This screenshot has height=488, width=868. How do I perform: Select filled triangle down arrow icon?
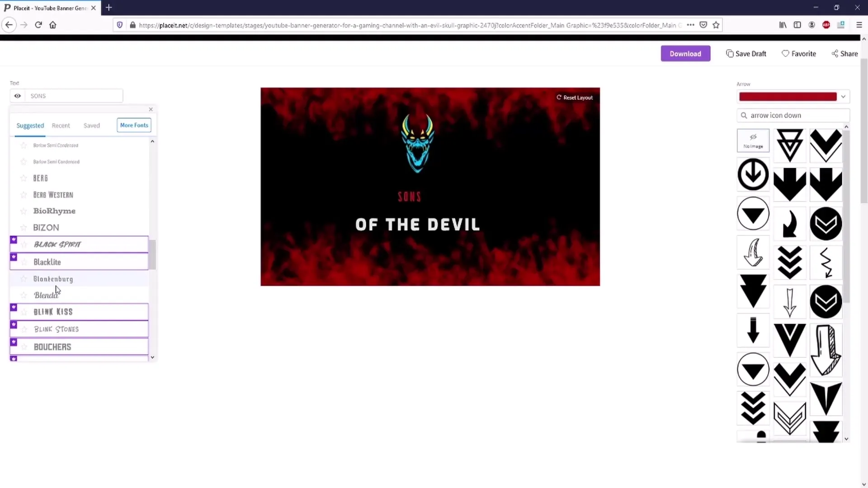(x=752, y=291)
